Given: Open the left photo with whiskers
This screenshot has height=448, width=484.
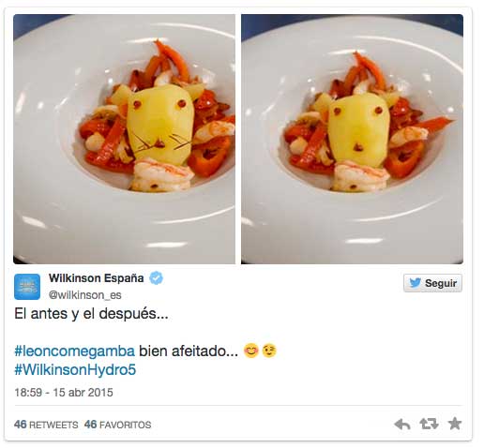Looking at the screenshot, I should pyautogui.click(x=124, y=139).
